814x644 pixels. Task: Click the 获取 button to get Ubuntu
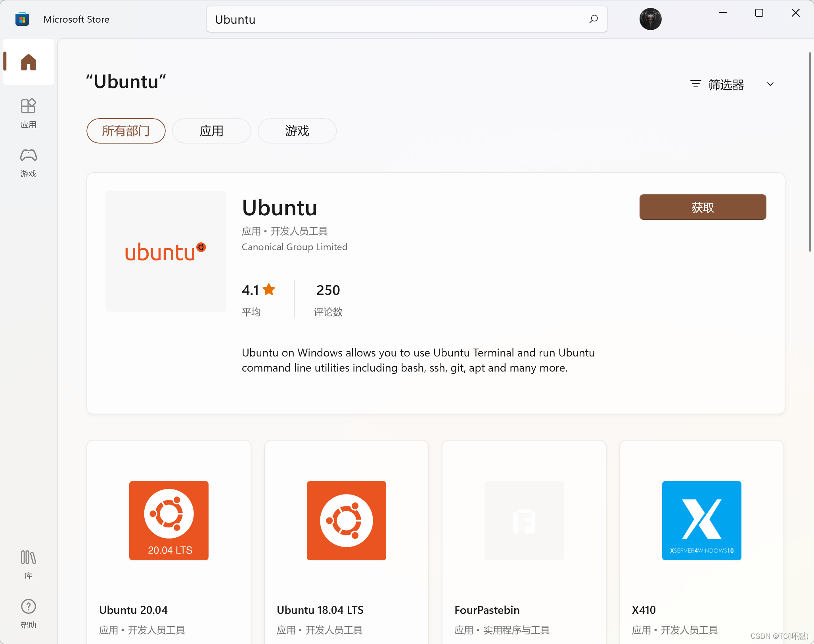click(702, 207)
